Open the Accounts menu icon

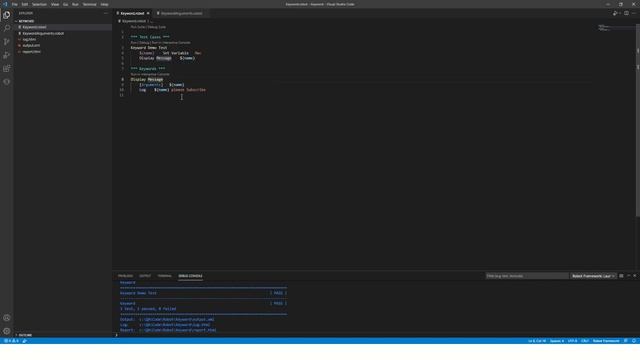[x=7, y=318]
